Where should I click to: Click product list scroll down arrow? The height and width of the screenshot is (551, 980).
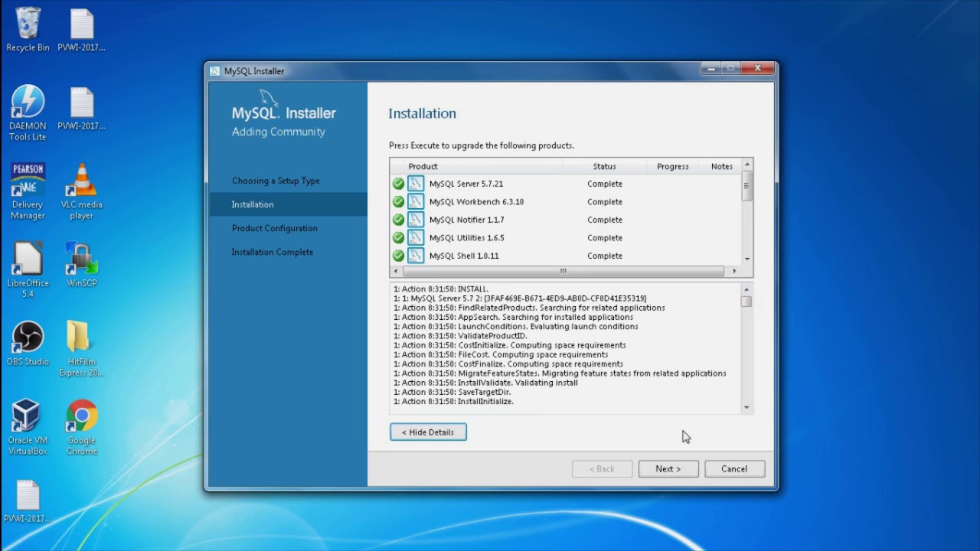point(747,259)
